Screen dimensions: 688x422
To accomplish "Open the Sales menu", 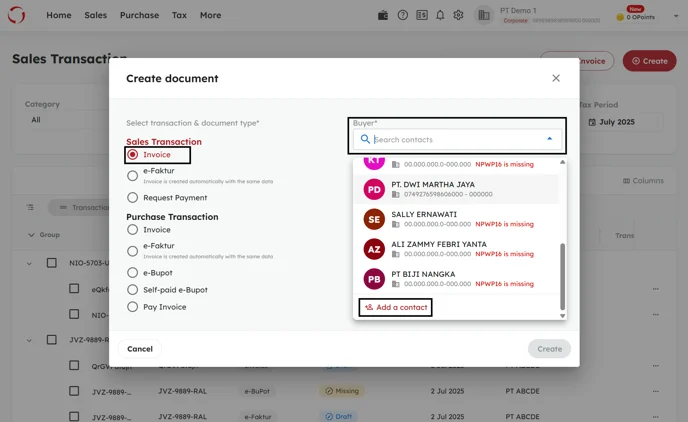I will 96,15.
